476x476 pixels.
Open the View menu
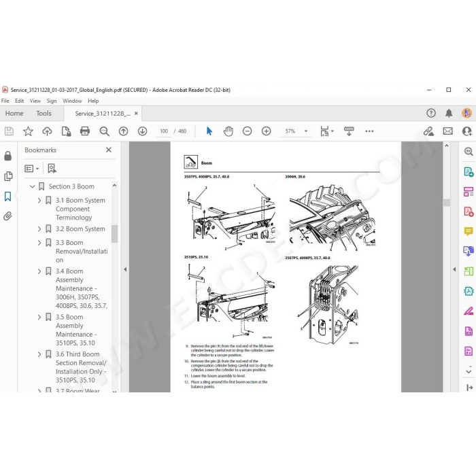(x=35, y=101)
